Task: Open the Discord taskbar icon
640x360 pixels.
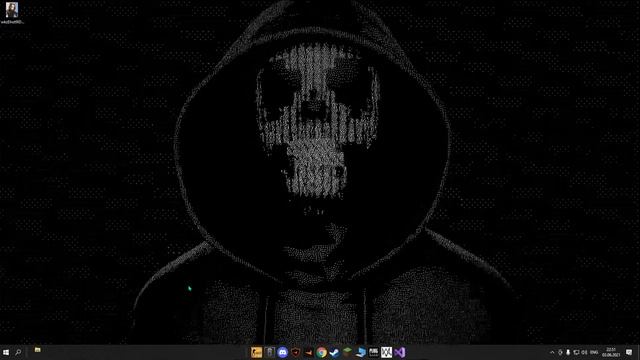Action: [x=282, y=352]
